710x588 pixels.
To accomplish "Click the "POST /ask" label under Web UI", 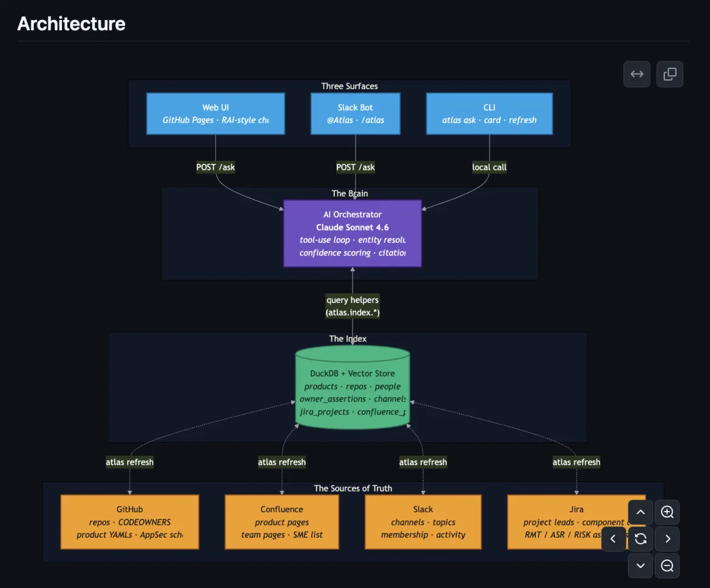I will point(215,167).
